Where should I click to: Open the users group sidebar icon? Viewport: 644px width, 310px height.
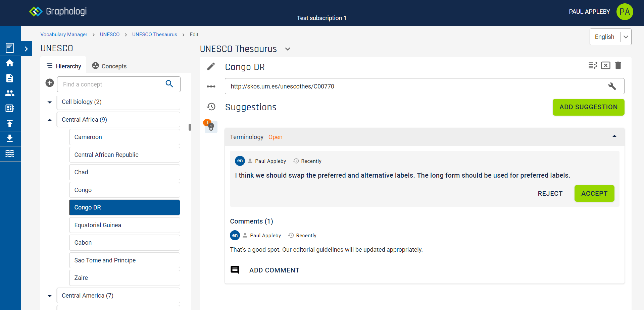pos(10,93)
